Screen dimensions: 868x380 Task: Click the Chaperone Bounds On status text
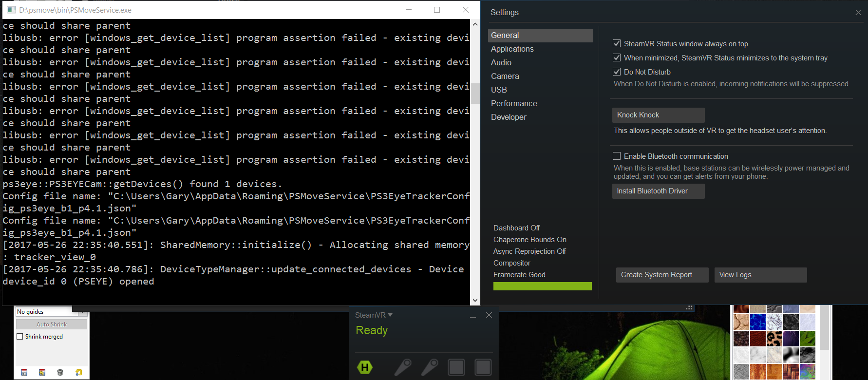point(530,240)
